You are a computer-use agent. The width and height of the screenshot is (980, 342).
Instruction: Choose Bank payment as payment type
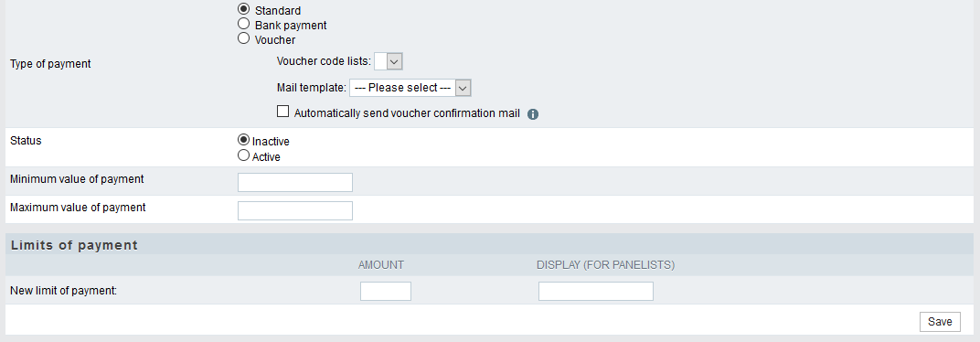point(244,25)
